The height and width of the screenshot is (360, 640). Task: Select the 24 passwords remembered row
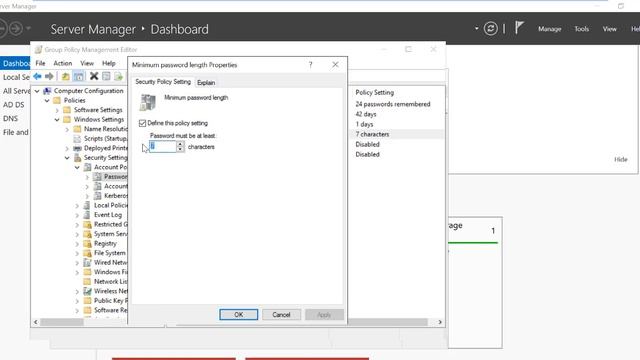[x=393, y=104]
